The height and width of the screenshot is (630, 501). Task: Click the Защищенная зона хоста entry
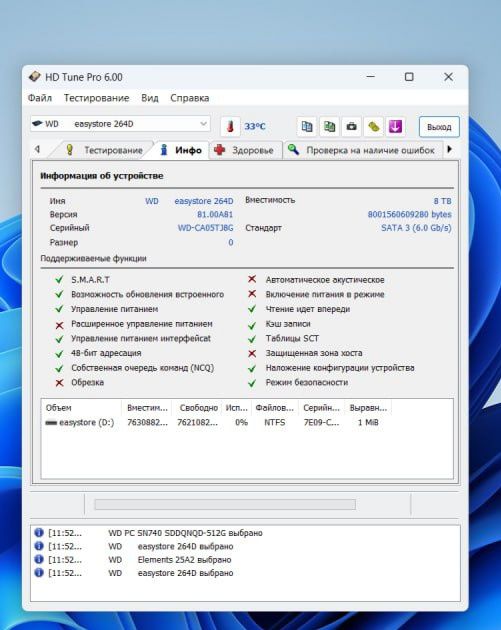[314, 353]
